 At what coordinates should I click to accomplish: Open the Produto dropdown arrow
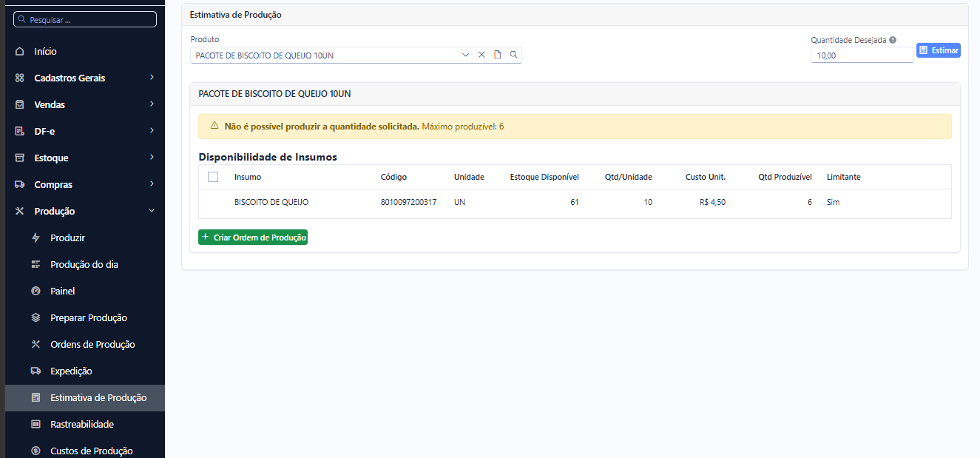(x=466, y=55)
